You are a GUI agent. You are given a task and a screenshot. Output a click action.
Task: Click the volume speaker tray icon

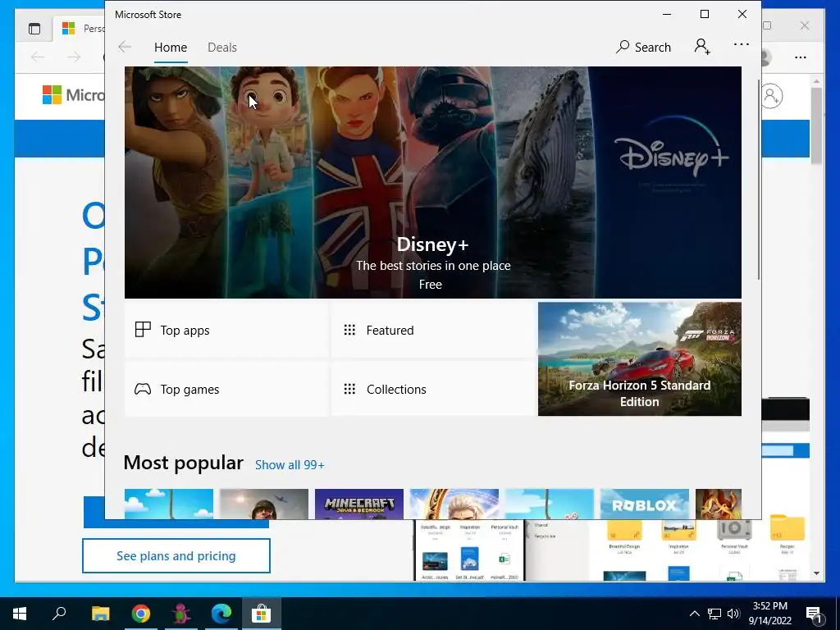click(x=733, y=614)
